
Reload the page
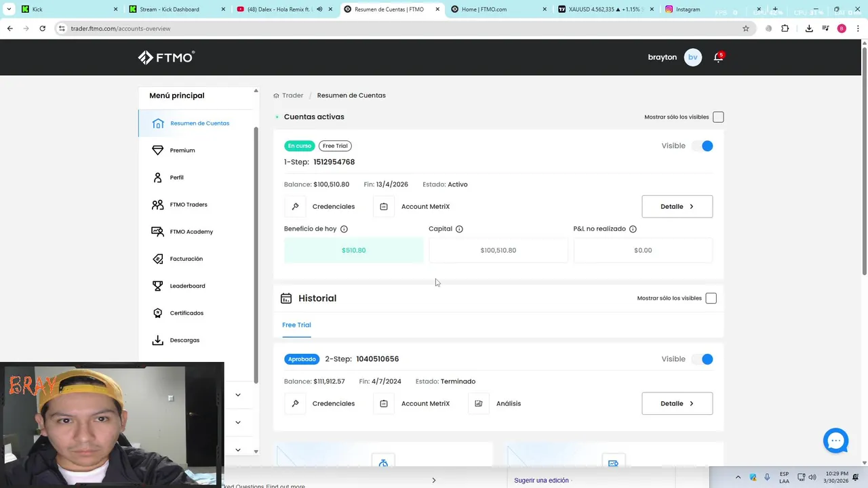pyautogui.click(x=42, y=28)
